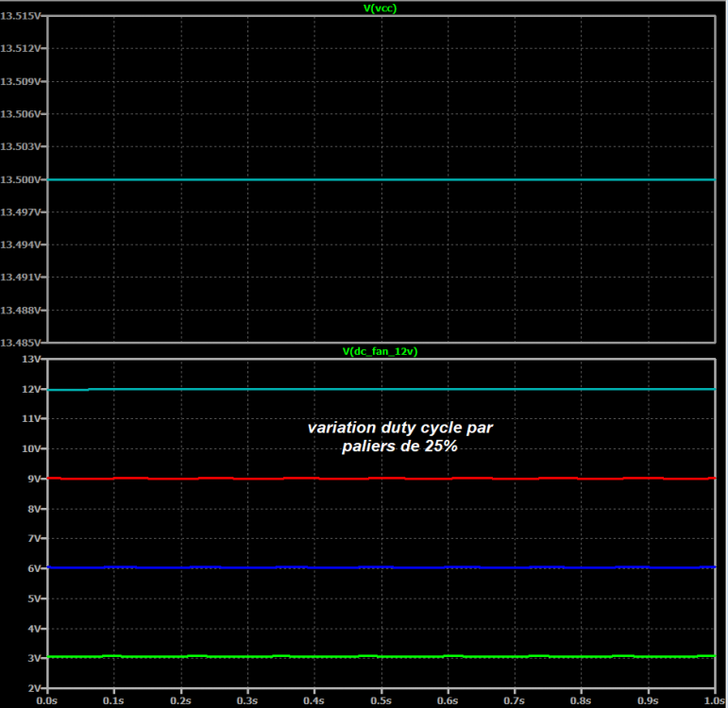Click the 0.2s time axis label

point(180,700)
